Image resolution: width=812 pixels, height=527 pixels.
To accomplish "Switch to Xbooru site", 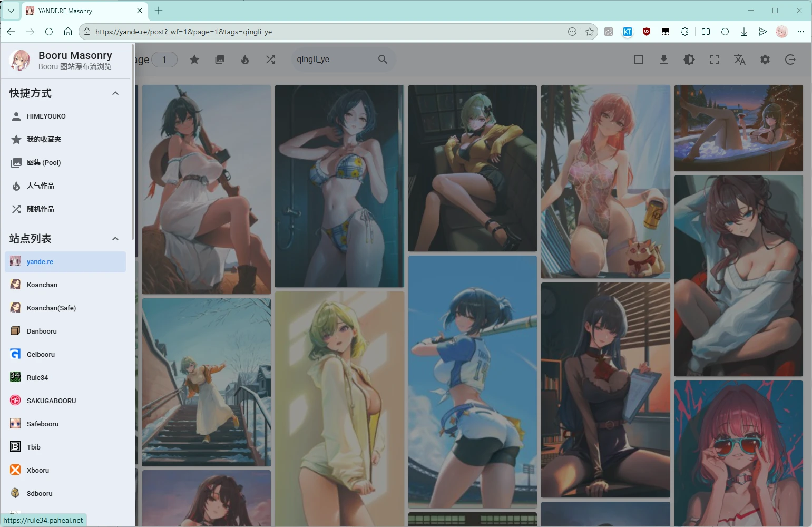I will (x=65, y=471).
